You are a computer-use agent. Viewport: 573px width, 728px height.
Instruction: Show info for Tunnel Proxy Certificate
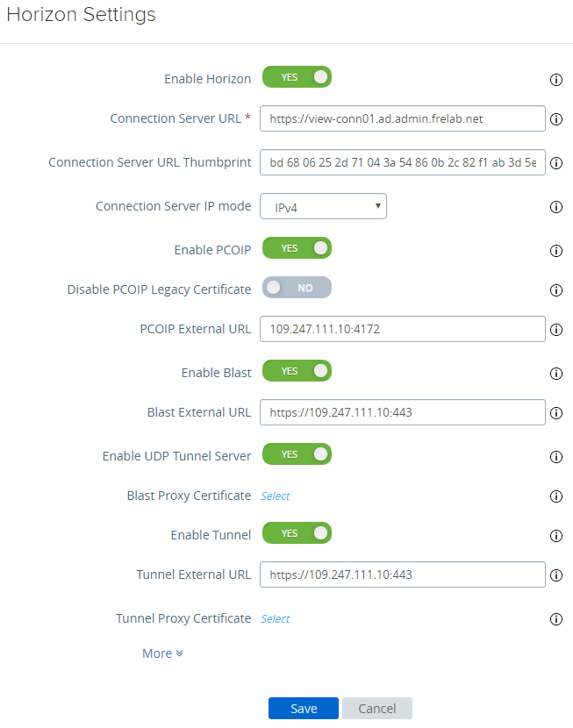pyautogui.click(x=555, y=619)
